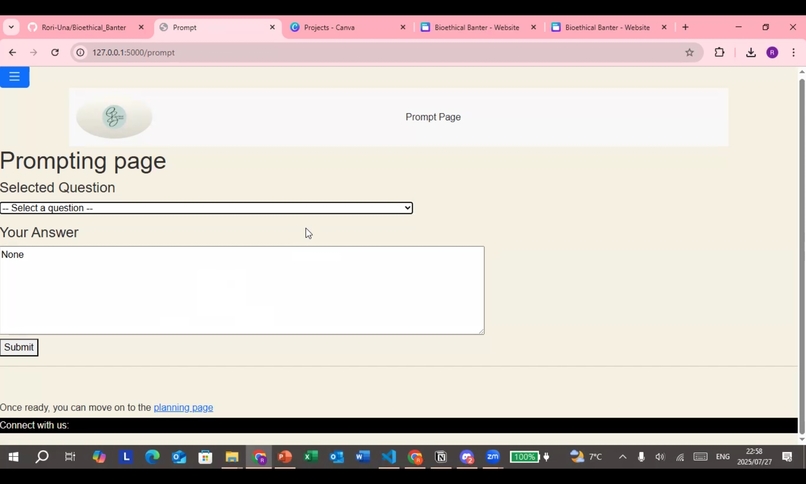Close the first Bioethical Banter - Website tab

pos(534,27)
